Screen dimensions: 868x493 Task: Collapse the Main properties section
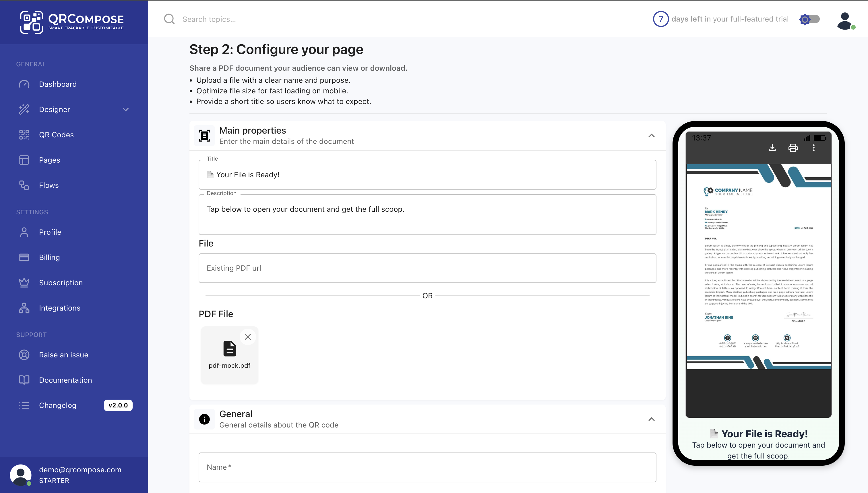(x=651, y=135)
